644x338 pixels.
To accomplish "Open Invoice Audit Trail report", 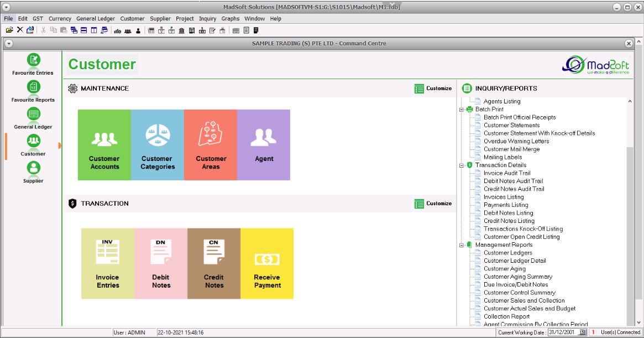I will [x=507, y=173].
